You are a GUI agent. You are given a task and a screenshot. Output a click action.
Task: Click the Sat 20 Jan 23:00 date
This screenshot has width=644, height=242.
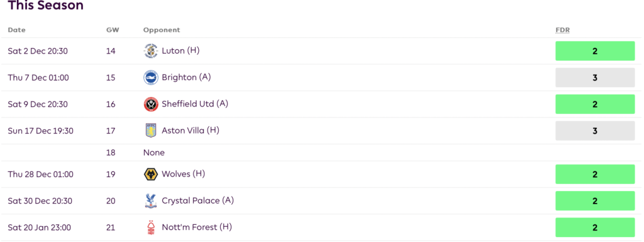[40, 228]
